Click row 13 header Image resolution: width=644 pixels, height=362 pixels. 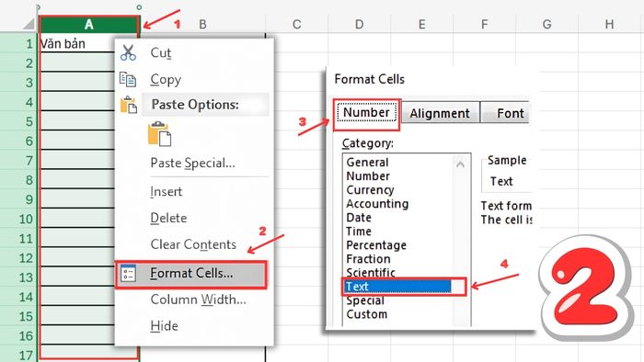(18, 277)
